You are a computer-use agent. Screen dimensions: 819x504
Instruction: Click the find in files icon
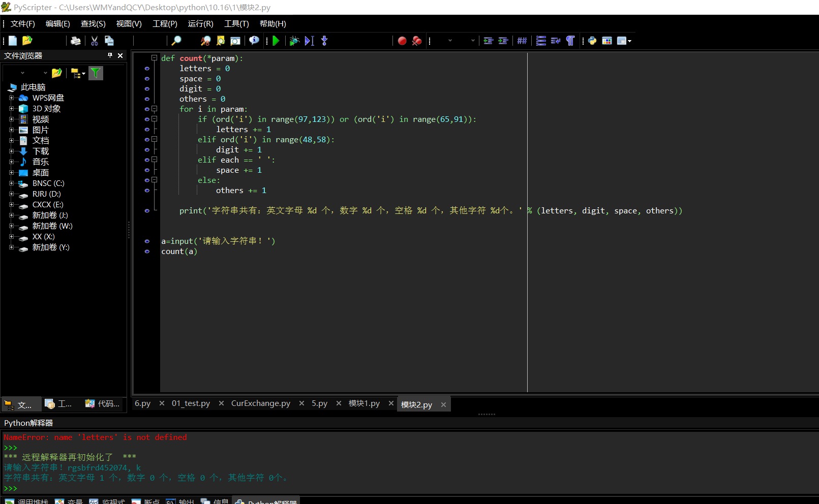(x=221, y=41)
